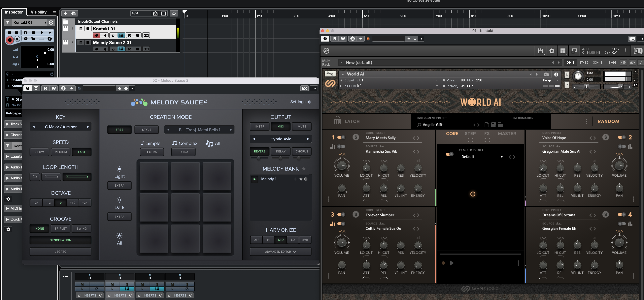Click XY mixer orange circle cursor
Image resolution: width=644 pixels, height=300 pixels.
point(473,194)
